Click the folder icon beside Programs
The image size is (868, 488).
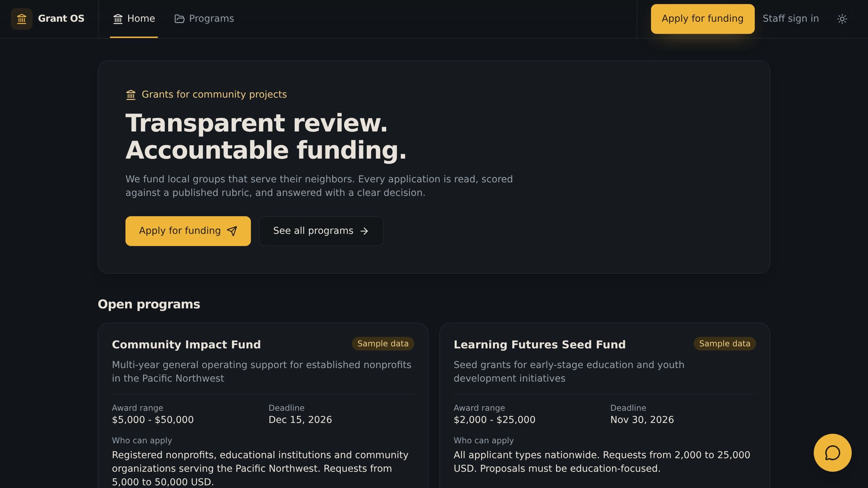[179, 19]
